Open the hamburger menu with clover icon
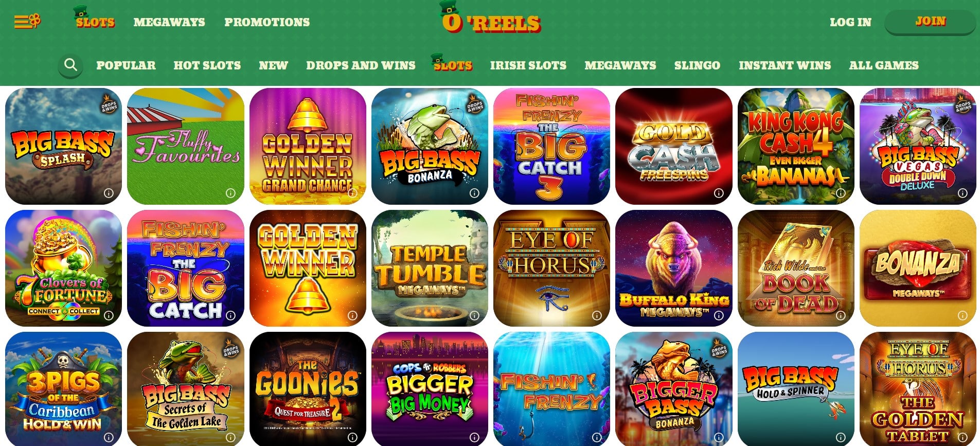The height and width of the screenshot is (446, 980). tap(27, 21)
